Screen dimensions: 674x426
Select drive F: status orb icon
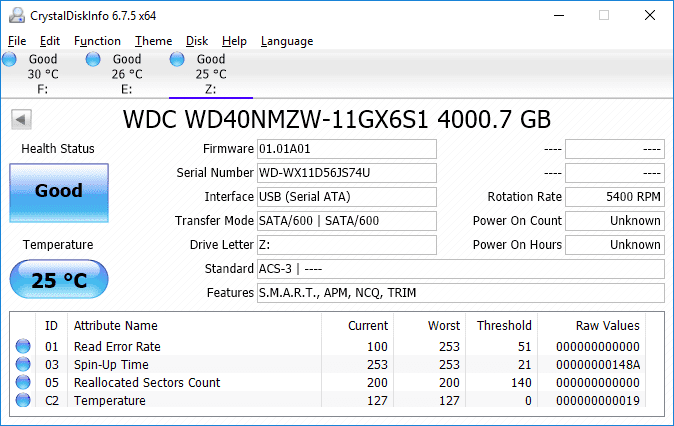click(9, 60)
